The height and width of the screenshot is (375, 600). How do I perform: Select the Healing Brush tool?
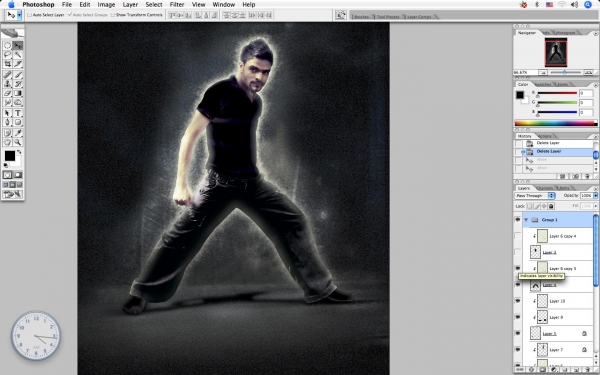pos(7,75)
